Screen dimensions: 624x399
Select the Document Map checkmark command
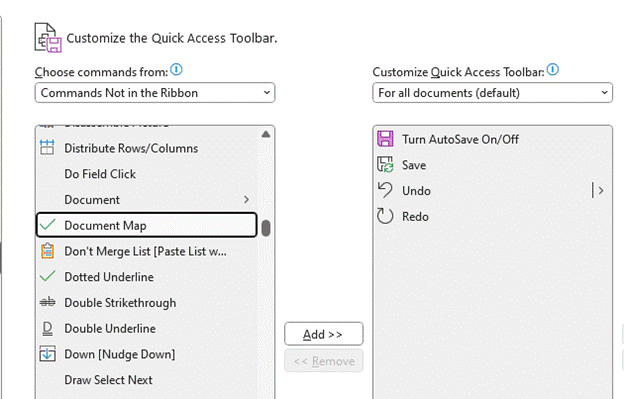point(146,225)
